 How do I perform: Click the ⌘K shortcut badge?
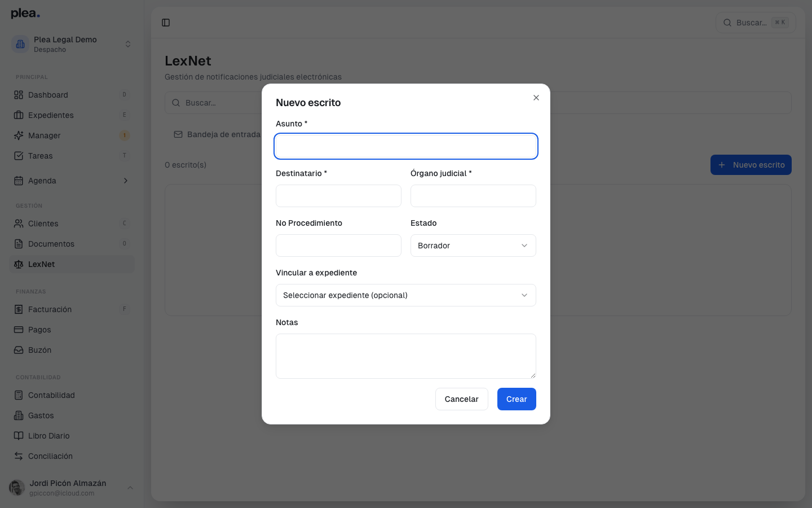click(x=780, y=23)
